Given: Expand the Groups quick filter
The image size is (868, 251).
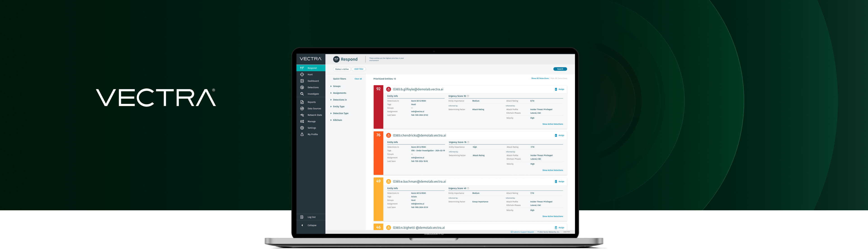Looking at the screenshot, I should point(336,86).
